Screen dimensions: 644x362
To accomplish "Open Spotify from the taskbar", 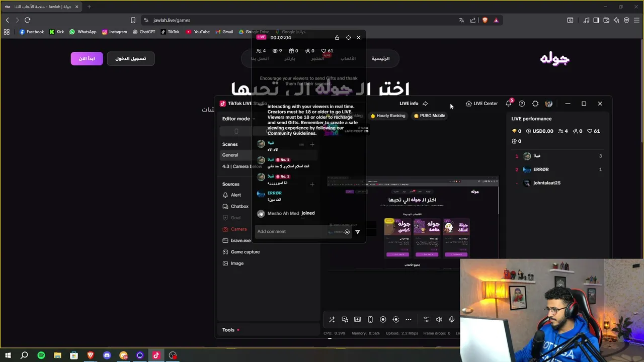I will 41,355.
